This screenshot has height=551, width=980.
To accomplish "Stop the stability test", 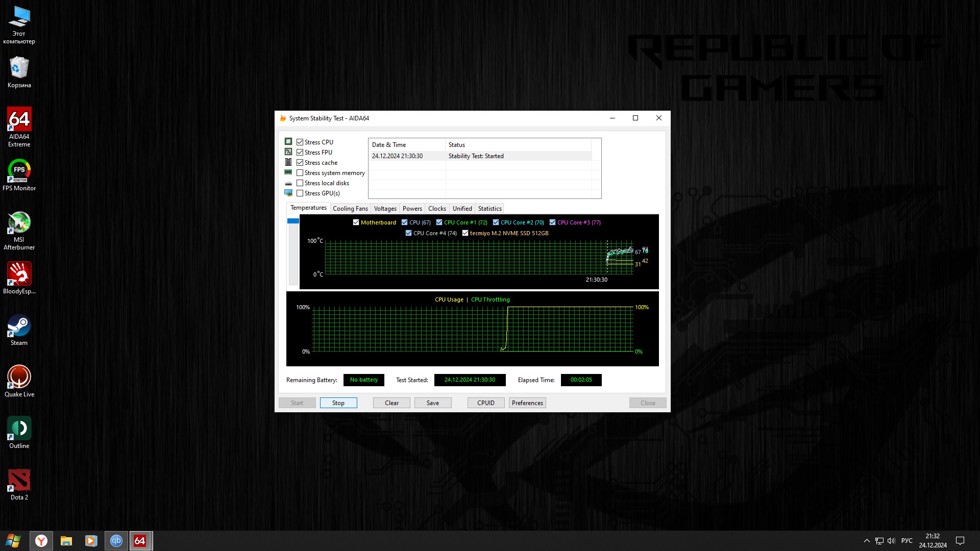I will (x=338, y=403).
